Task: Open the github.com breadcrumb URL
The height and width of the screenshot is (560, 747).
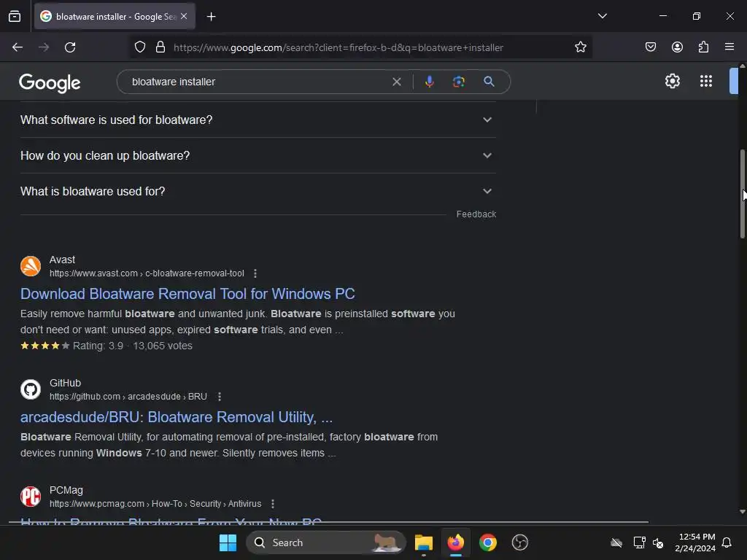Action: click(128, 397)
